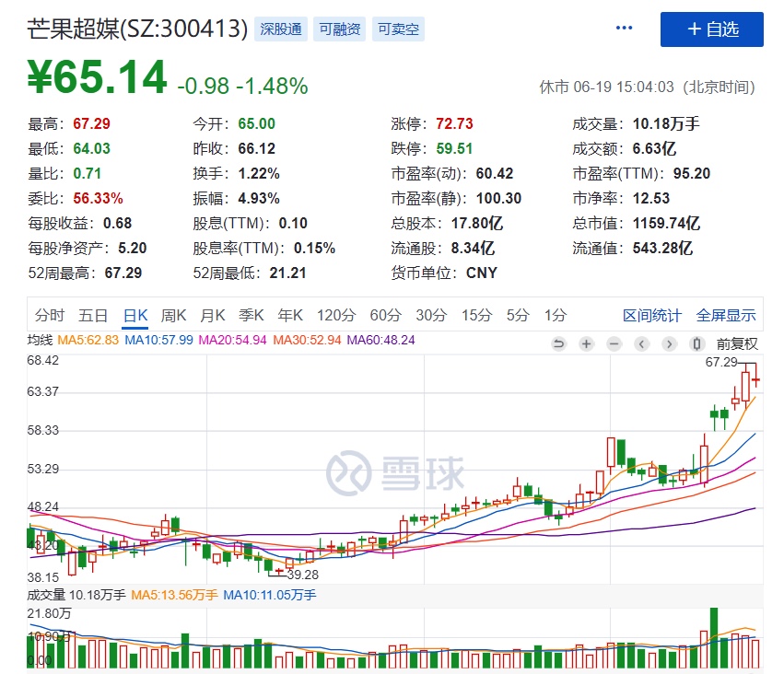Click the tallest green volume bar

pyautogui.click(x=713, y=637)
